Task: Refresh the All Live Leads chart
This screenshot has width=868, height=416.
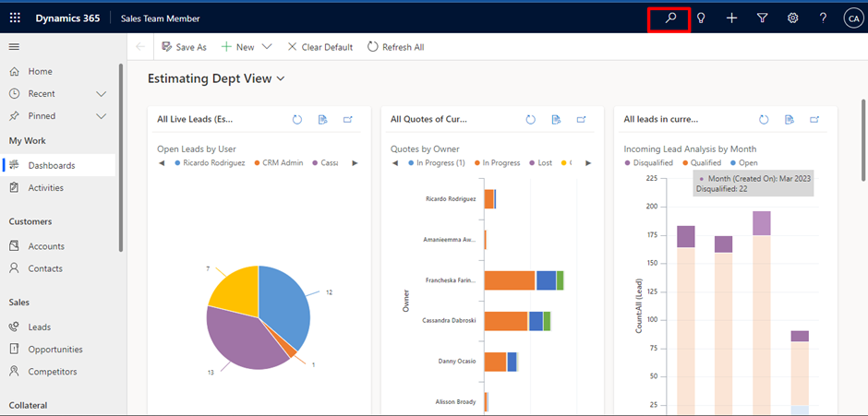Action: point(296,119)
